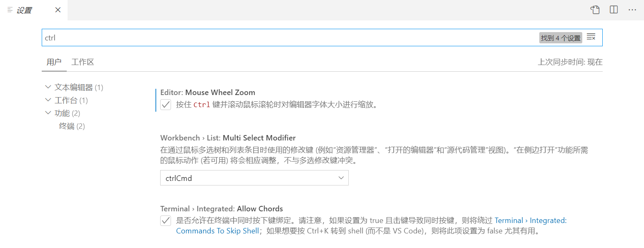
Task: Select 终端 in the settings tree
Action: click(67, 126)
